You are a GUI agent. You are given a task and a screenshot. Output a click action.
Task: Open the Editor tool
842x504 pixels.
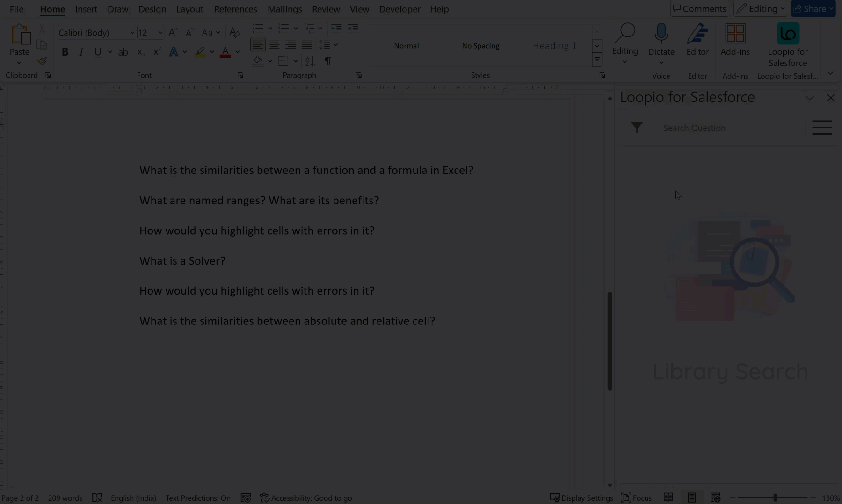697,40
